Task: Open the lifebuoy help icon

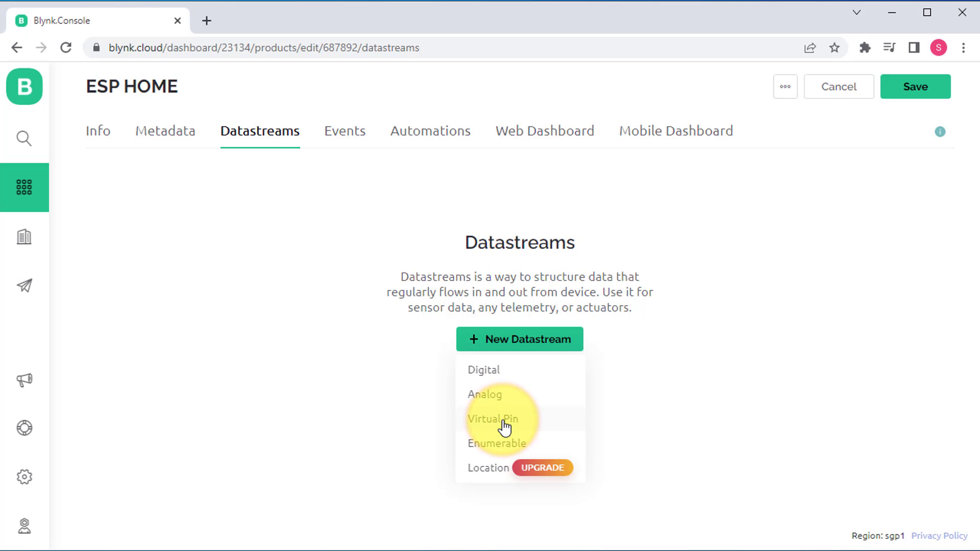Action: 24,428
